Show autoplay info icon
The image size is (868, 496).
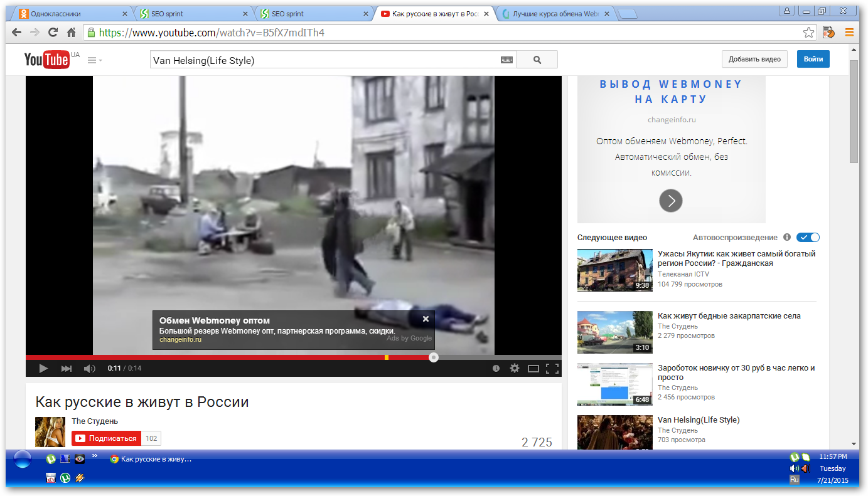point(787,238)
